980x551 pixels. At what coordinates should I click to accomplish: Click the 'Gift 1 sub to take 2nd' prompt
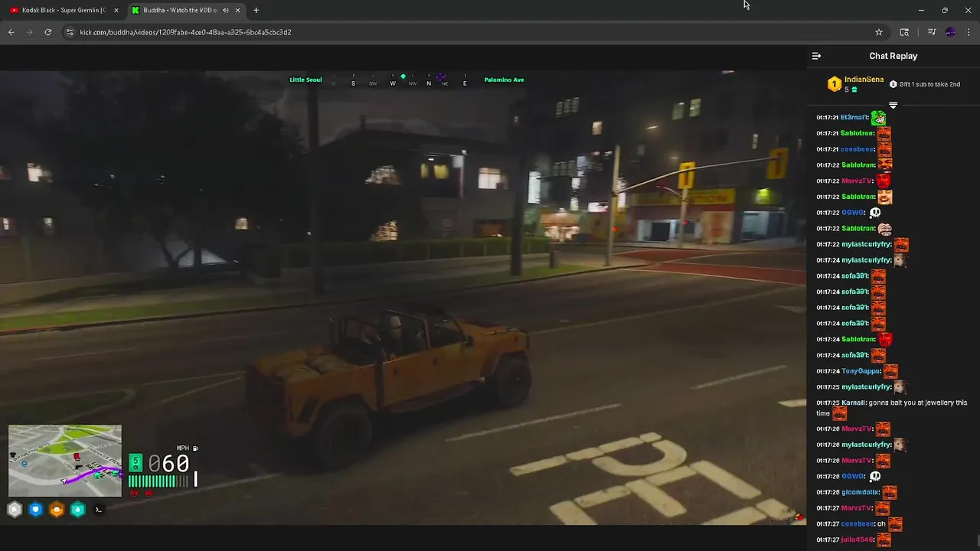(x=924, y=84)
